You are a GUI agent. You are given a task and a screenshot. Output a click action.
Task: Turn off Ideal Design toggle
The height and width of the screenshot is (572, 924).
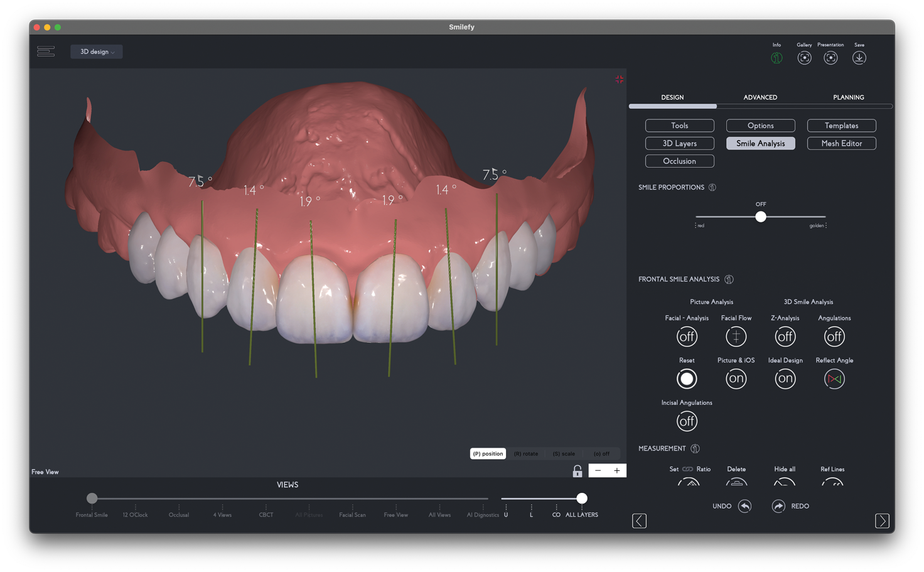[x=785, y=379]
